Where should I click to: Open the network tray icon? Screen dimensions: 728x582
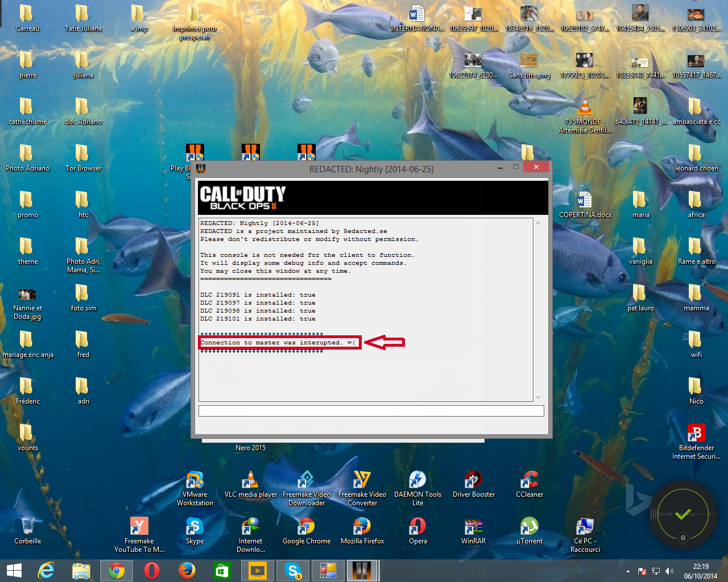click(656, 571)
